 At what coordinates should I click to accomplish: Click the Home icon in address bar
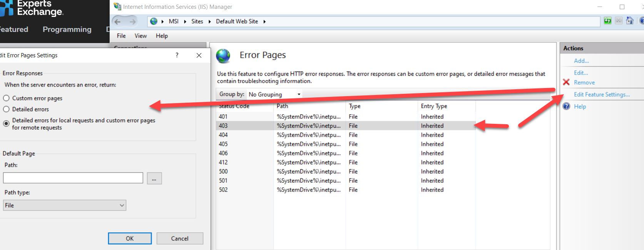coord(630,21)
